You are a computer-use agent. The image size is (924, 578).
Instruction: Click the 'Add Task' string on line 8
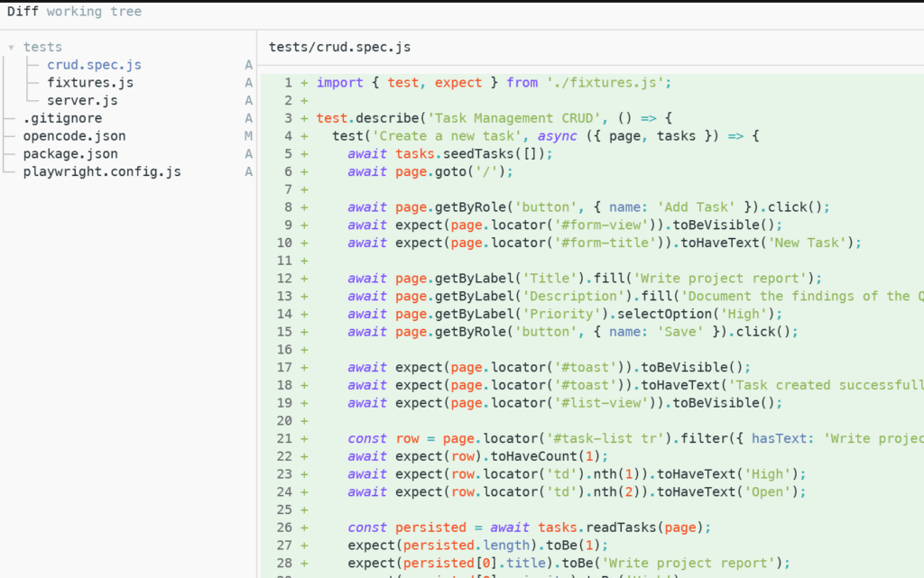(696, 207)
